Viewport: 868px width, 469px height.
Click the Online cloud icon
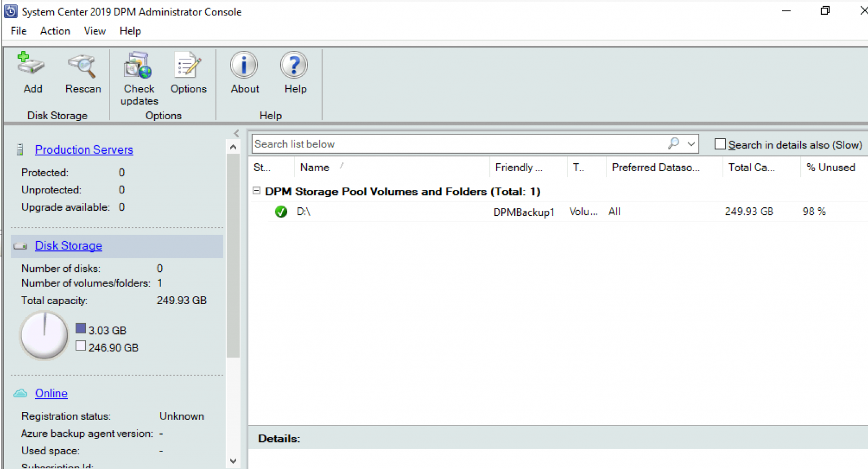click(x=20, y=393)
